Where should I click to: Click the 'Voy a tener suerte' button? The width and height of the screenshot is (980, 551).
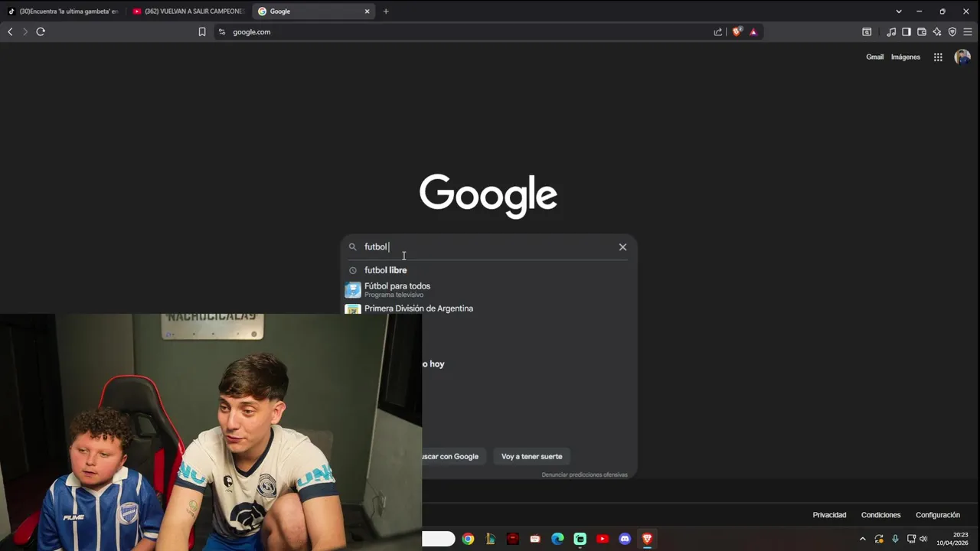[x=531, y=457]
